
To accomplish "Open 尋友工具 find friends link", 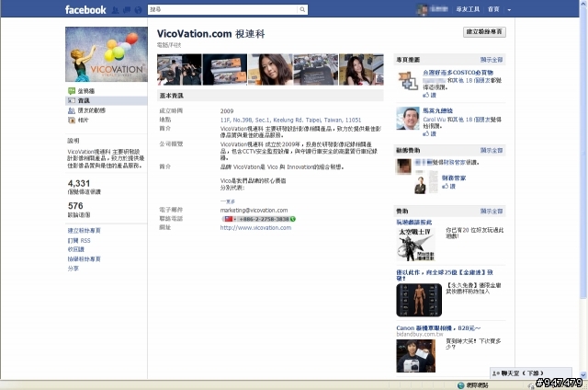I will coord(468,9).
